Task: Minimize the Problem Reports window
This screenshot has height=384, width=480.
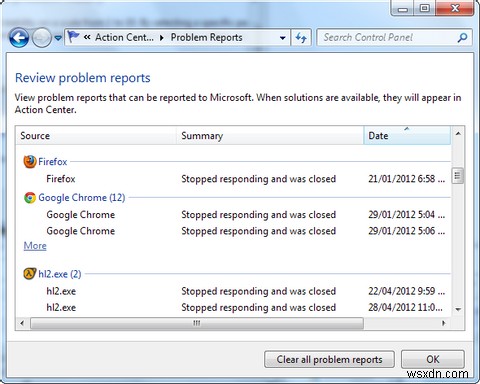Action: pyautogui.click(x=403, y=8)
